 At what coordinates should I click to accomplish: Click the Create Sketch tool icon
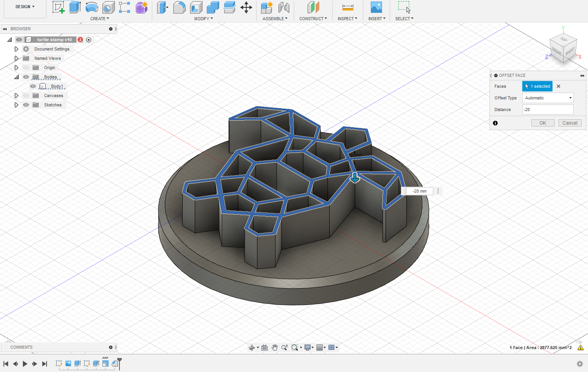pos(58,7)
